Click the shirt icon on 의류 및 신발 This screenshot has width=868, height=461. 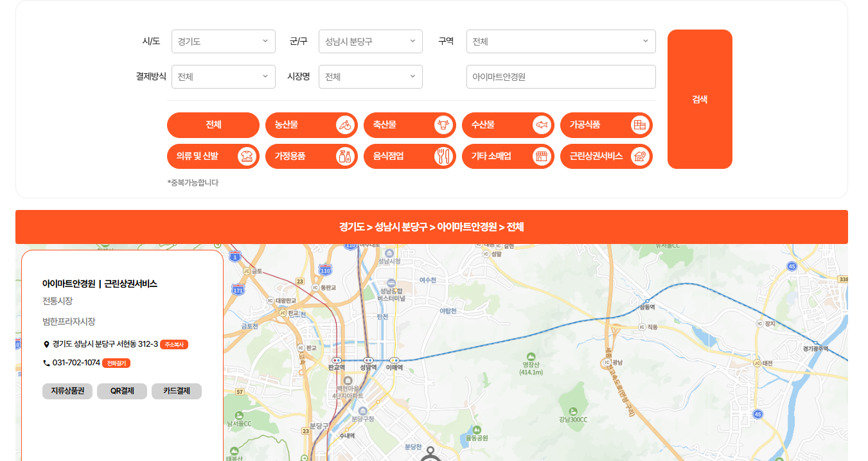click(247, 156)
